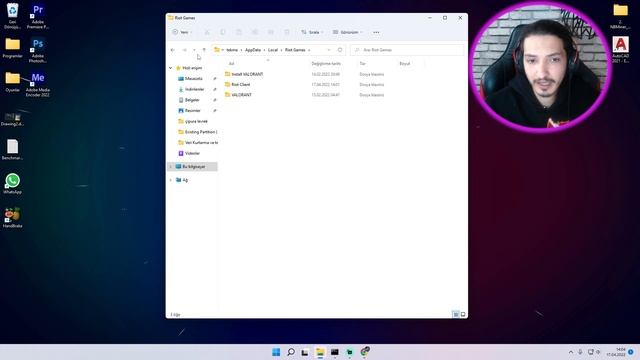Open the Sırala (Sort) dropdown
The height and width of the screenshot is (360, 640).
point(312,32)
